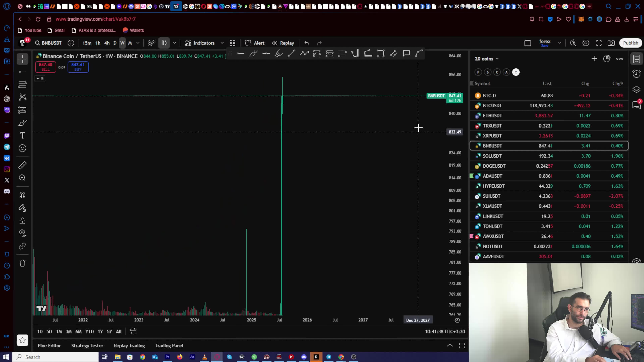The width and height of the screenshot is (644, 362).
Task: Open chart settings gear in top bar
Action: [586, 43]
